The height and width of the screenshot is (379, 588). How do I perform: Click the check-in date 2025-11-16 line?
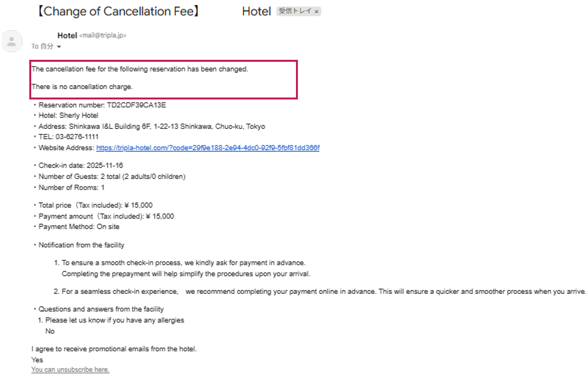(x=80, y=166)
